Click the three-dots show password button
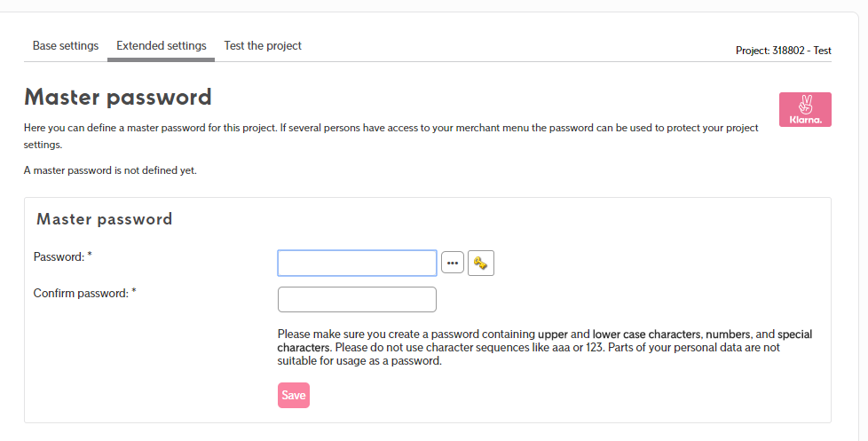Viewport: 868px width, 441px height. coord(453,263)
